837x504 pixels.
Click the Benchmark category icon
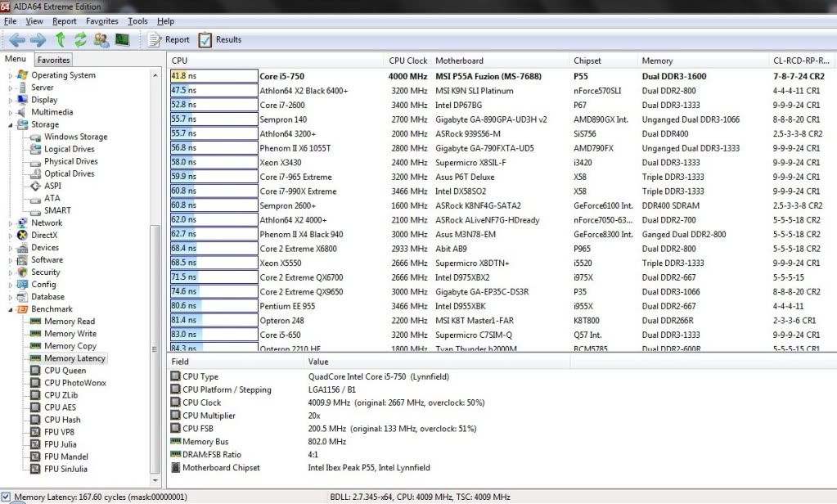coord(22,309)
